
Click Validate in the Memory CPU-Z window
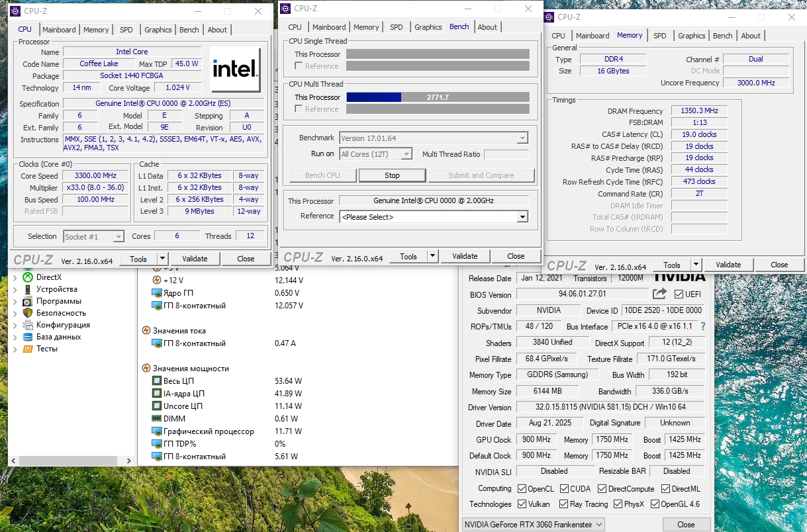(728, 265)
